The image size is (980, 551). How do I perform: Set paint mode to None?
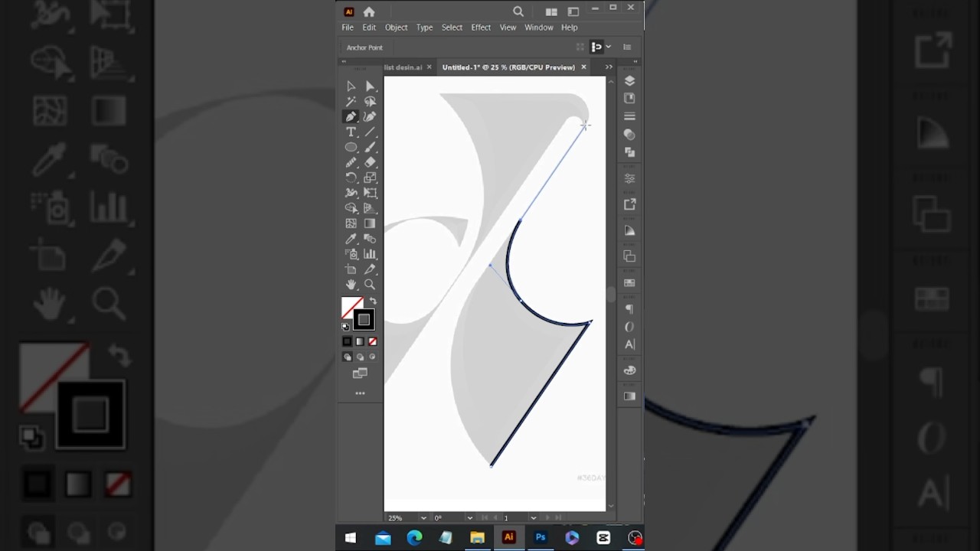[372, 341]
